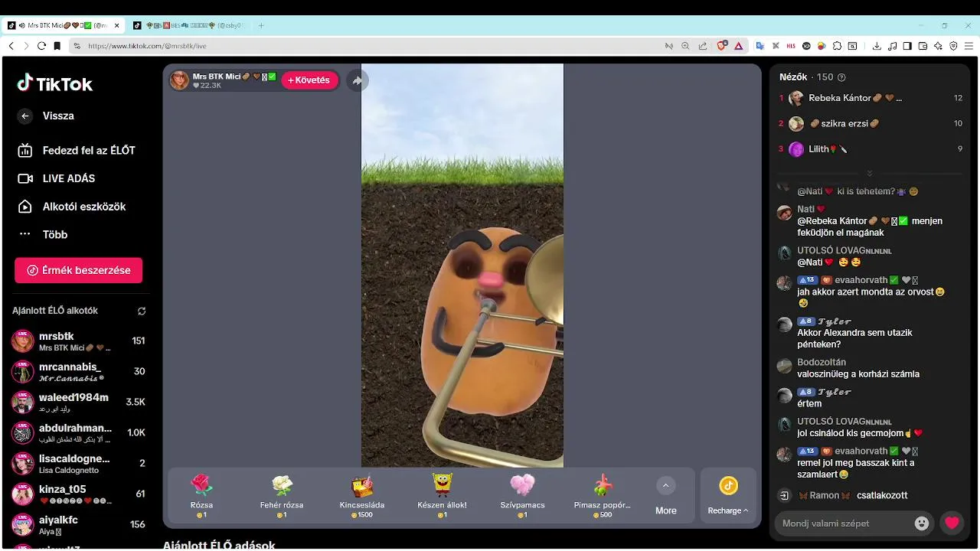The width and height of the screenshot is (980, 551).
Task: Open Brave Wallet icon
Action: [923, 46]
